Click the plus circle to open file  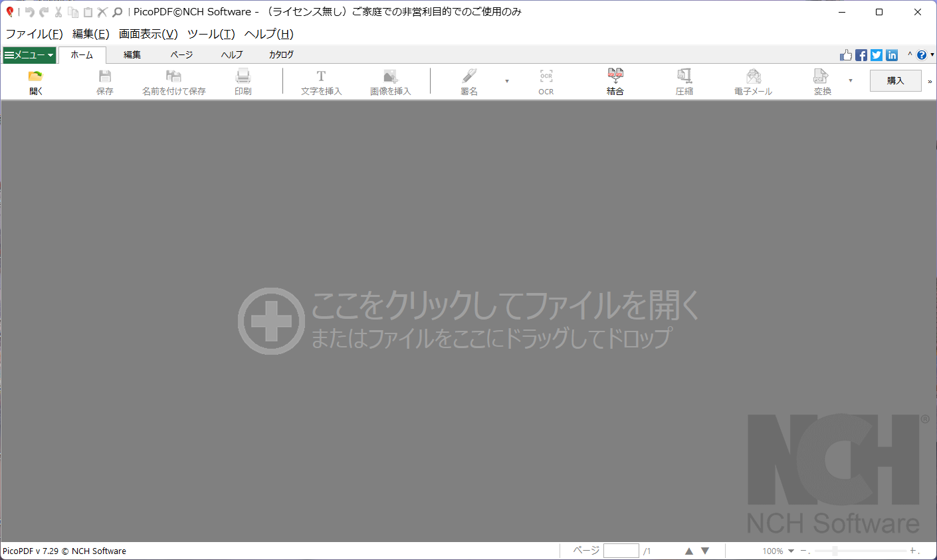tap(271, 321)
